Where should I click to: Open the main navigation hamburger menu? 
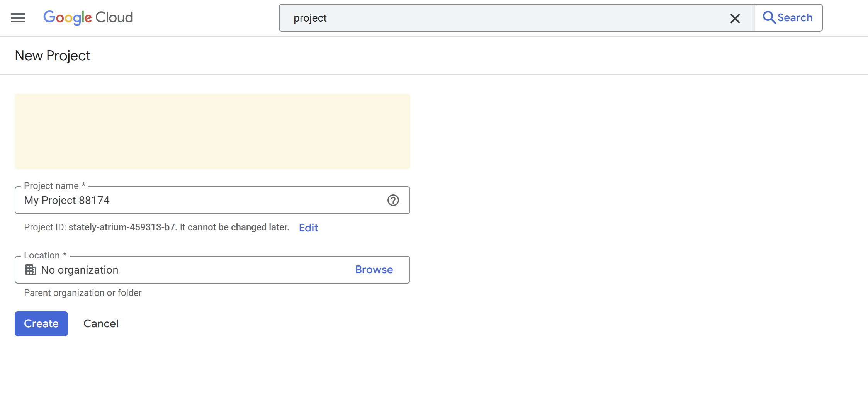tap(18, 18)
